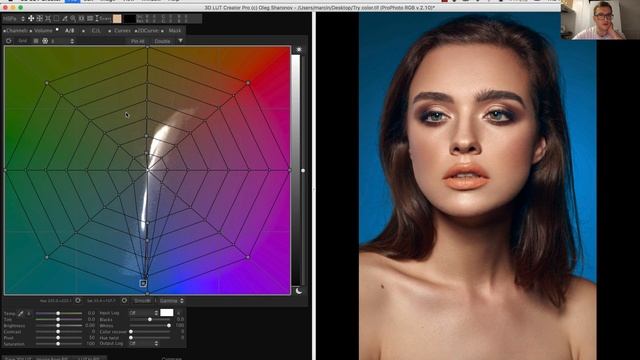Click the Temp eyedropper icon
The height and width of the screenshot is (360, 640).
click(20, 313)
